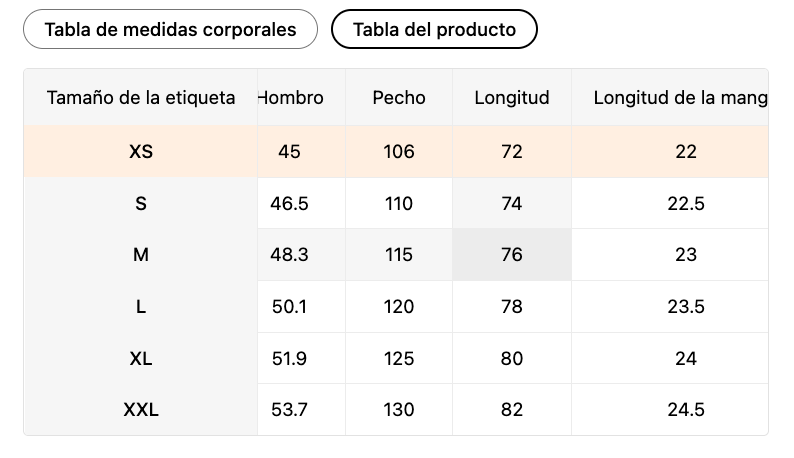The height and width of the screenshot is (458, 794).
Task: Click the Hombro column header
Action: pyautogui.click(x=291, y=98)
